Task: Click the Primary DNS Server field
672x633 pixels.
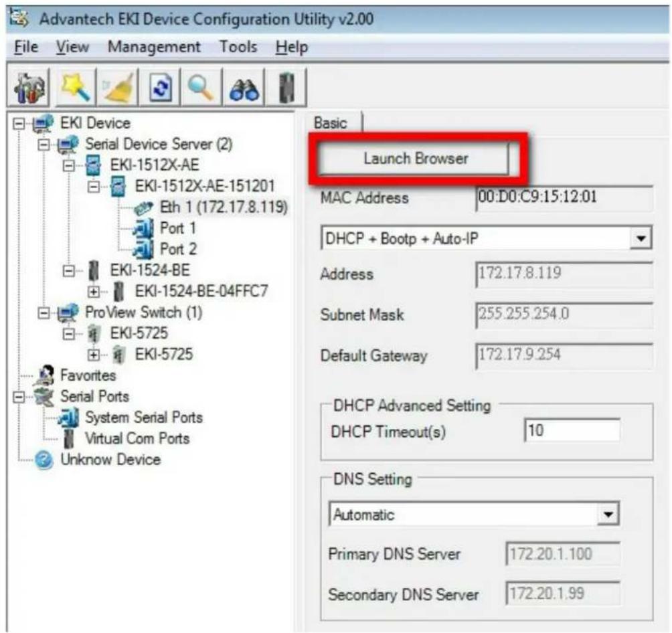Action: click(x=563, y=554)
